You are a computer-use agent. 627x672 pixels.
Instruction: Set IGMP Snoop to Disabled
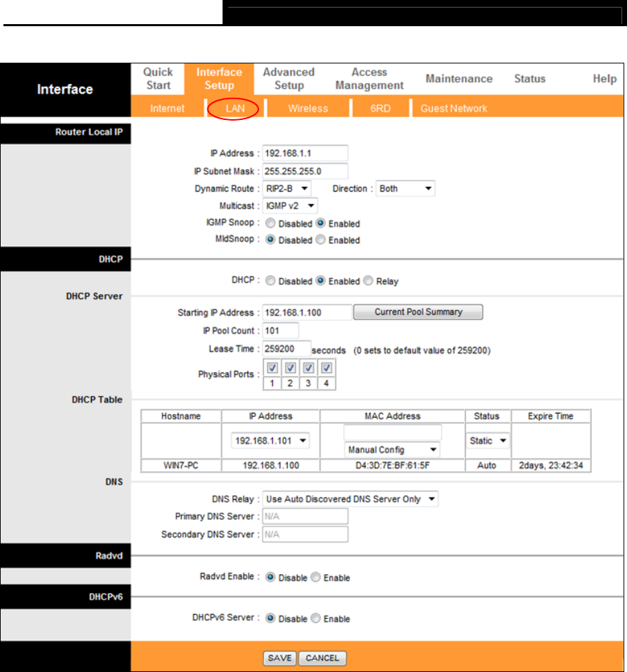click(270, 223)
